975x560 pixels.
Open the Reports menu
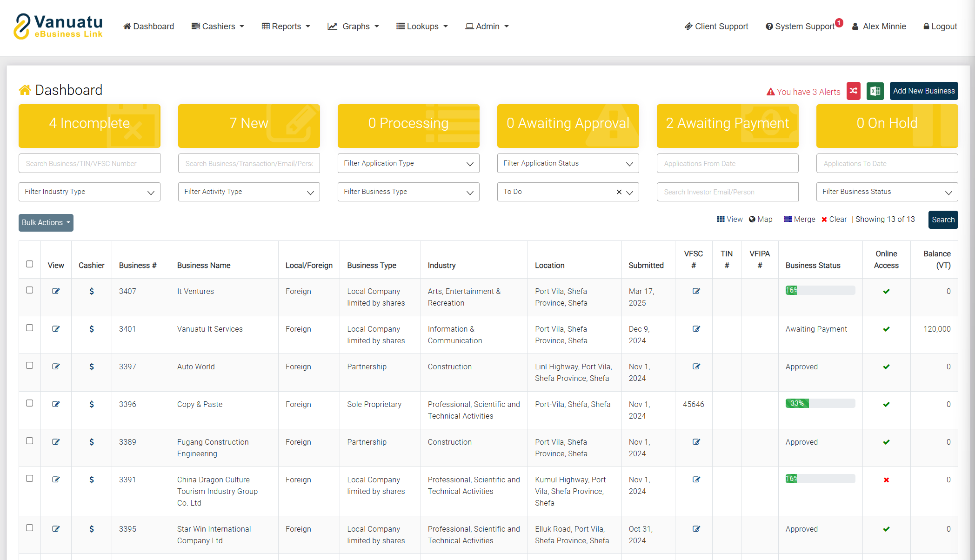point(286,27)
